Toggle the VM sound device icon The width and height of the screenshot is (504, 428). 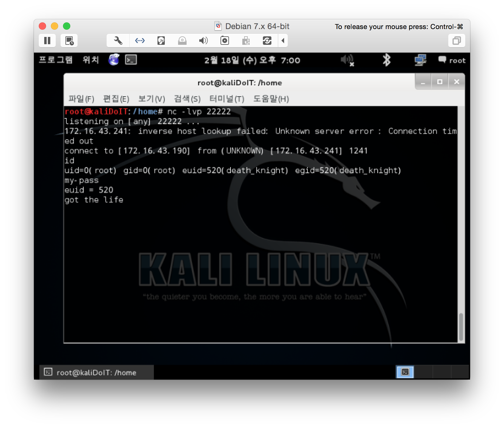point(203,41)
